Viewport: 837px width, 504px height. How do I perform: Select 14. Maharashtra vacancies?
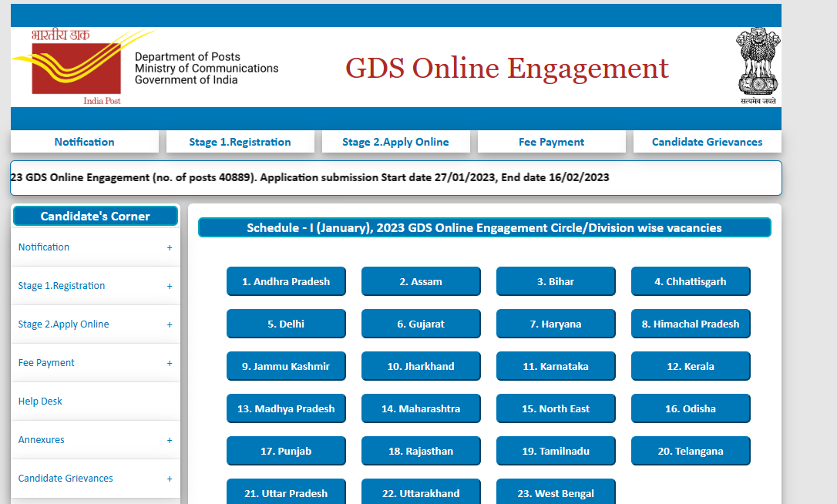pyautogui.click(x=421, y=408)
